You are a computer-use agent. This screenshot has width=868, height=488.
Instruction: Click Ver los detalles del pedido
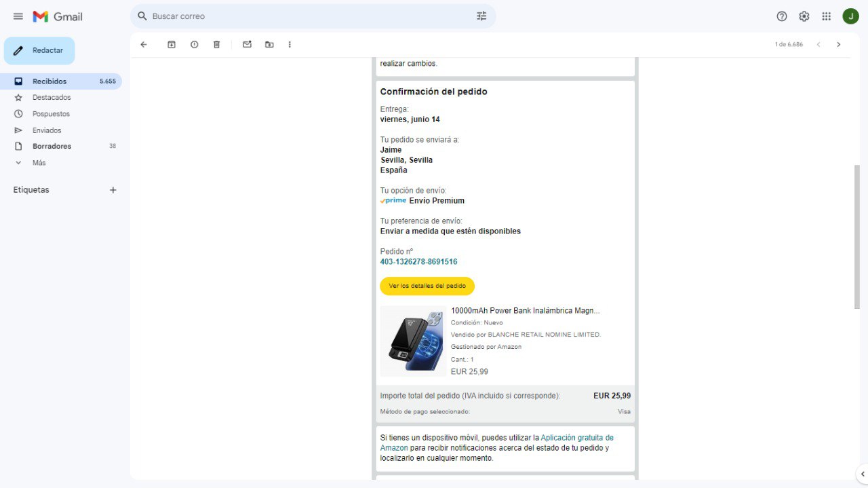click(427, 286)
